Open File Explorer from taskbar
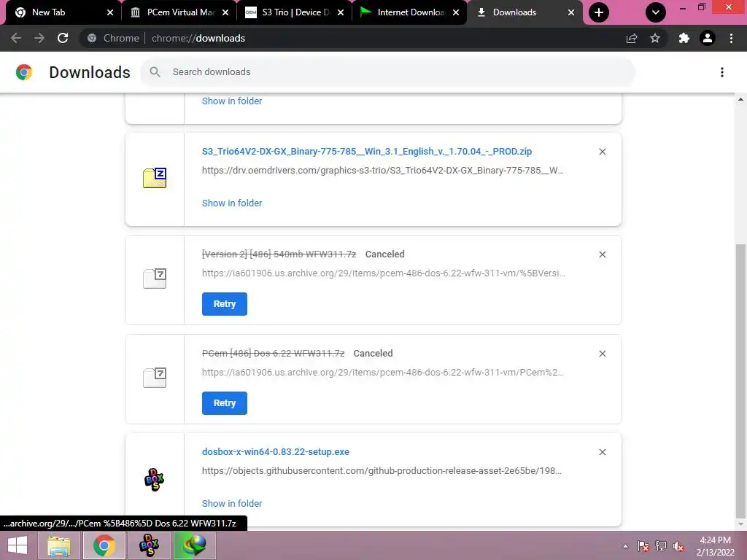The height and width of the screenshot is (560, 747). click(59, 545)
